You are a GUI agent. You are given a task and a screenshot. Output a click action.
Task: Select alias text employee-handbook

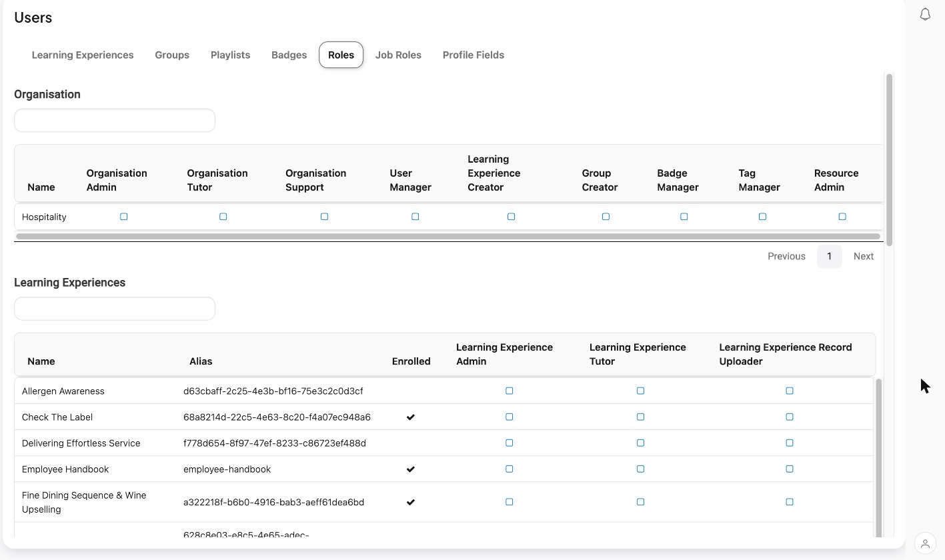point(227,469)
